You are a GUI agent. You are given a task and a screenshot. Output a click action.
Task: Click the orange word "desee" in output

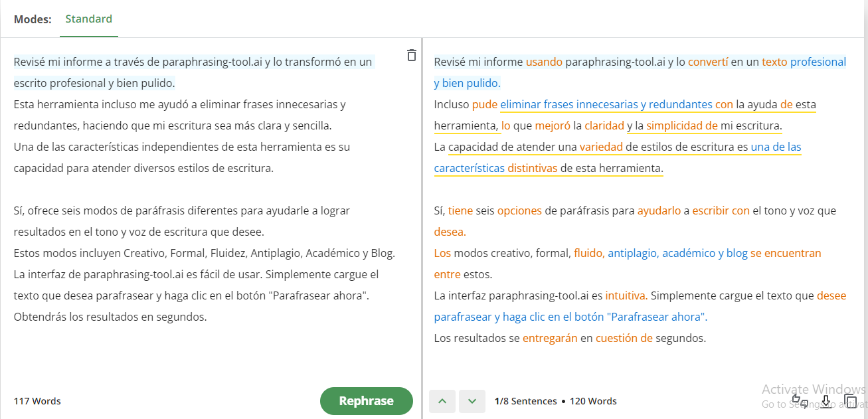pos(831,295)
